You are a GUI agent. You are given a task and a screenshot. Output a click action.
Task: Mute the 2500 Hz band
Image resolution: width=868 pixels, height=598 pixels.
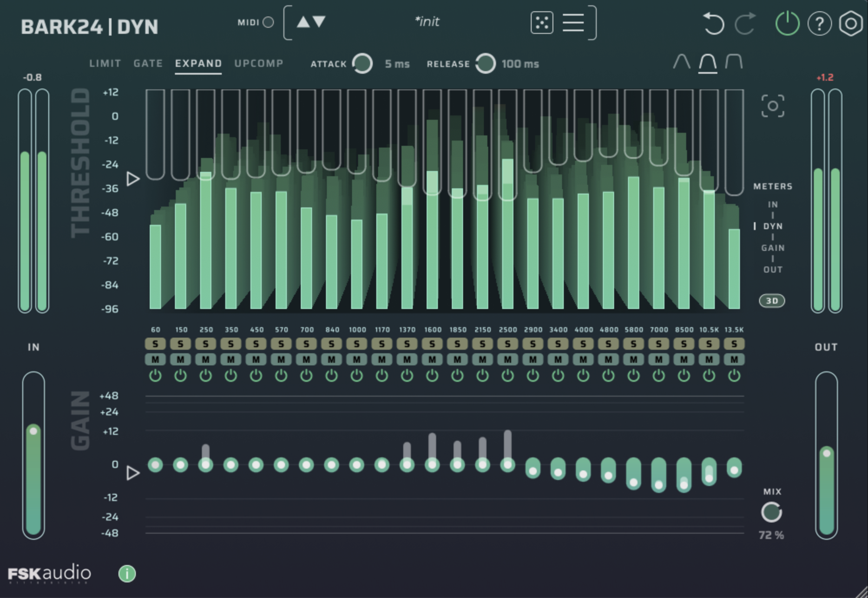click(508, 359)
